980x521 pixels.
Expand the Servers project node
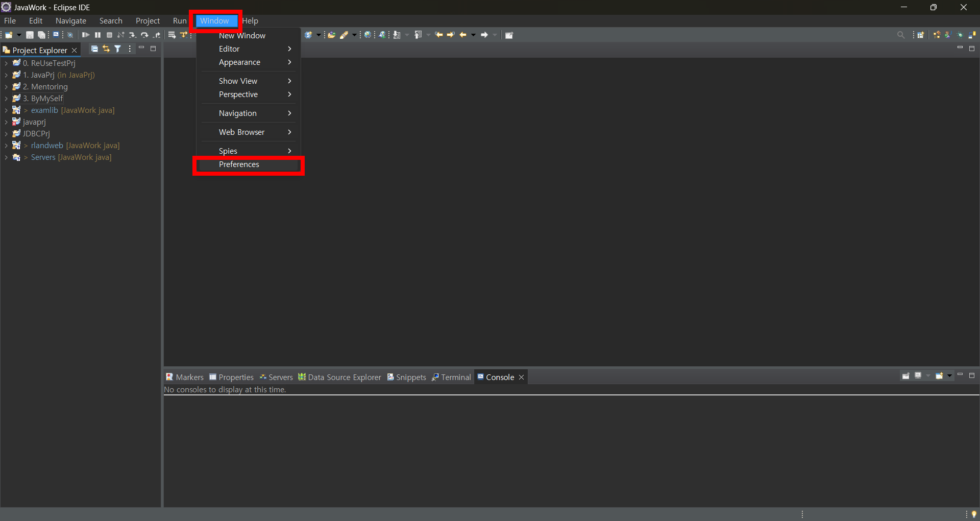click(x=6, y=157)
